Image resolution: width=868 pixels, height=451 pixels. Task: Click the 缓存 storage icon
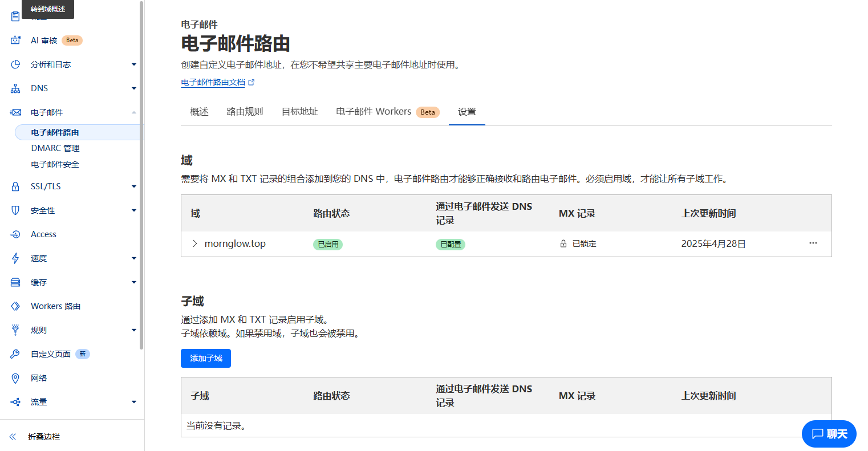[15, 282]
